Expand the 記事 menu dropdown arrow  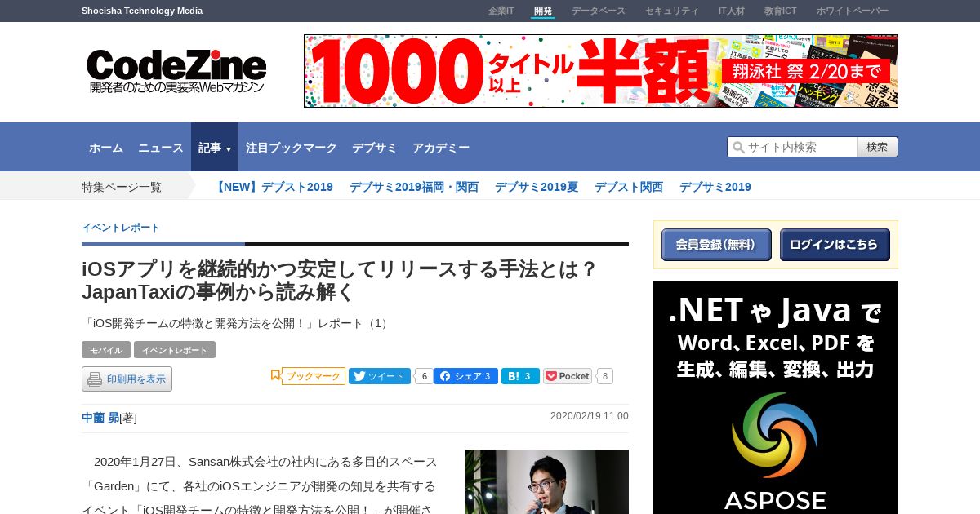coord(229,149)
